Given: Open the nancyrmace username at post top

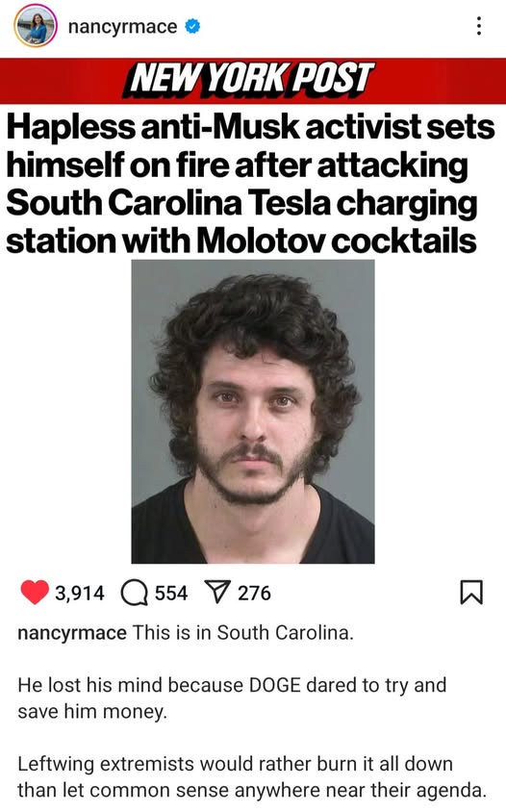Looking at the screenshot, I should (123, 26).
